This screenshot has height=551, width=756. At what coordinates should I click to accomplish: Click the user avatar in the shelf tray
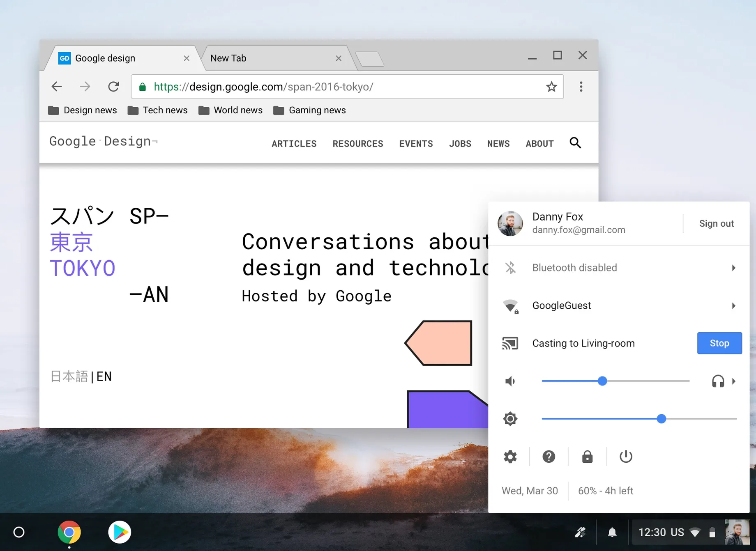(737, 532)
